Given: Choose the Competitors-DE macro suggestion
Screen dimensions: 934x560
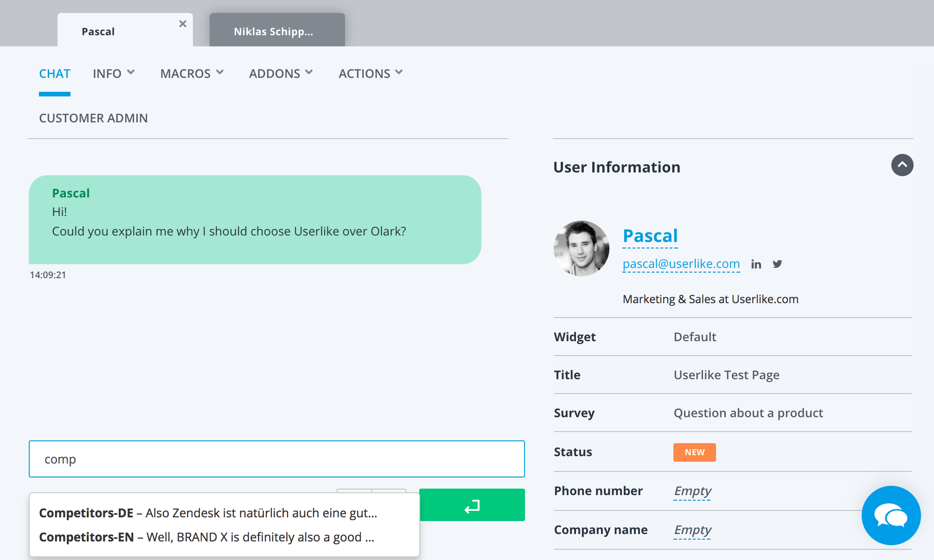Looking at the screenshot, I should (x=208, y=513).
